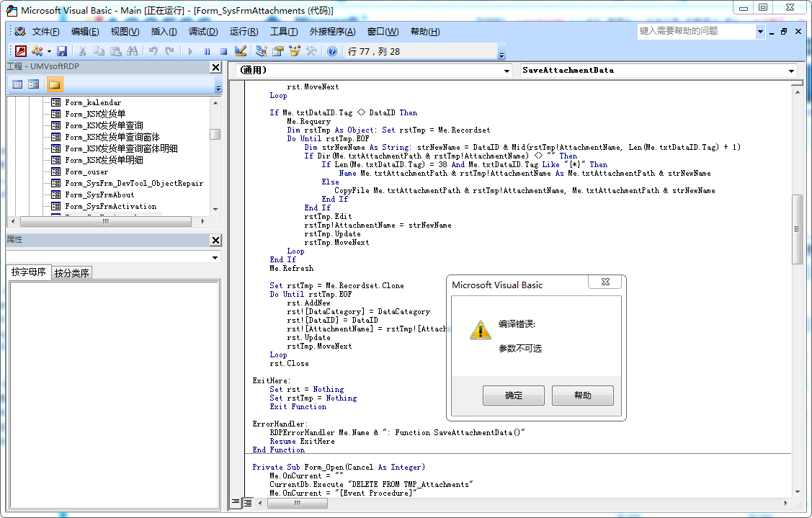Switch to Procedure View at bottom-left
This screenshot has height=518, width=812.
(x=236, y=502)
